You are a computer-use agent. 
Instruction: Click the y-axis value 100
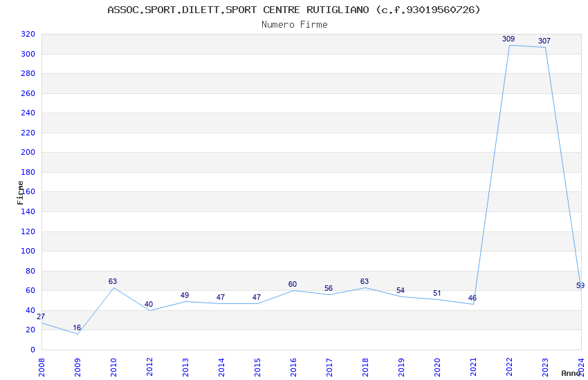[x=28, y=251]
